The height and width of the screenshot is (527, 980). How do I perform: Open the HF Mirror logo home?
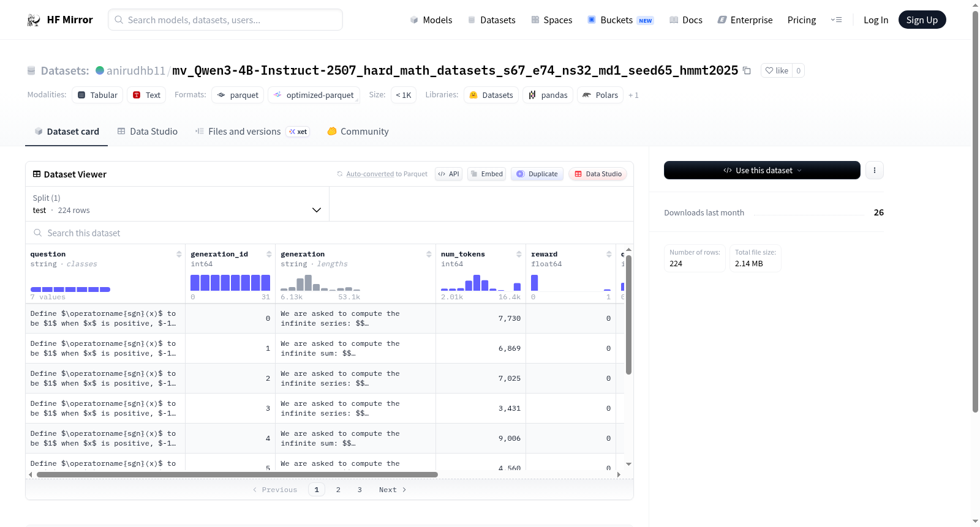click(60, 20)
